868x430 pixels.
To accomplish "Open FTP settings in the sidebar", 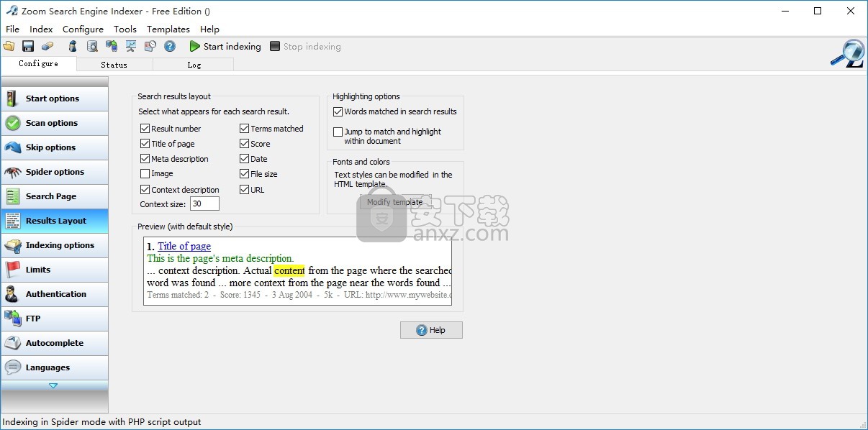I will click(x=55, y=319).
